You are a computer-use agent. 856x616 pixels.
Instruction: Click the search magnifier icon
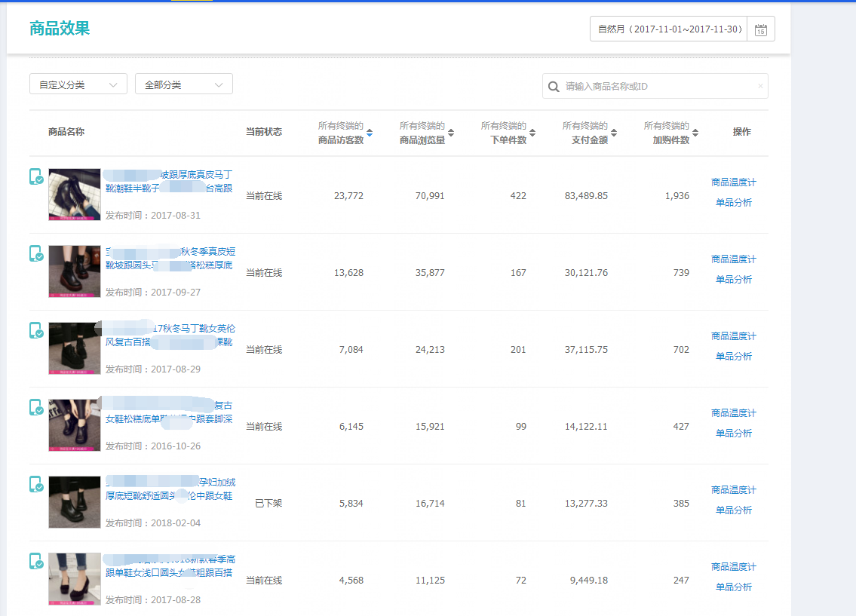click(554, 87)
